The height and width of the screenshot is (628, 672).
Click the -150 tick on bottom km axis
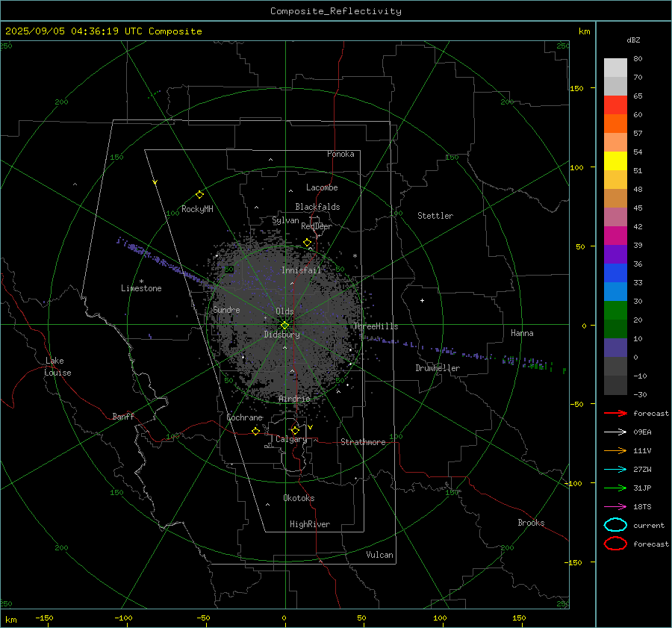44,618
